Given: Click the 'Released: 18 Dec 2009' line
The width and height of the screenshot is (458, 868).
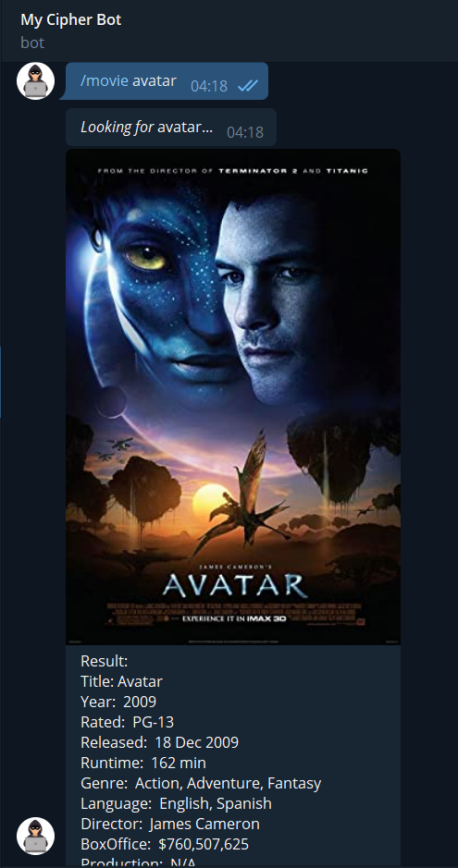Looking at the screenshot, I should click(159, 742).
